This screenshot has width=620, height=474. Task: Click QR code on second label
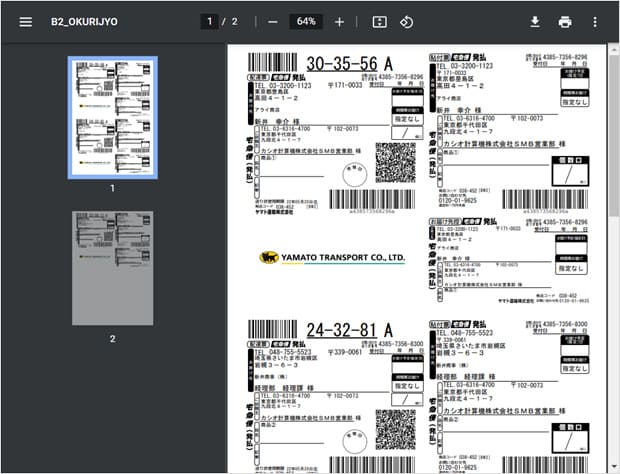point(395,430)
